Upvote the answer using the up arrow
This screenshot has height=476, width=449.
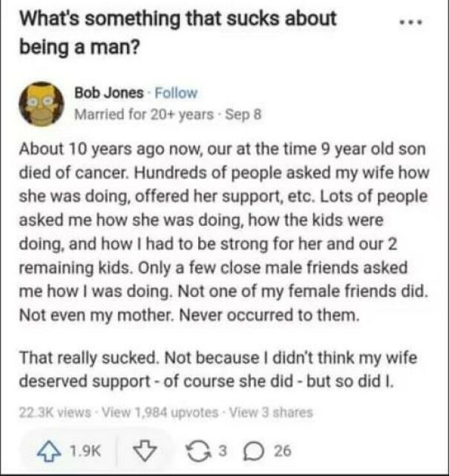coord(49,451)
